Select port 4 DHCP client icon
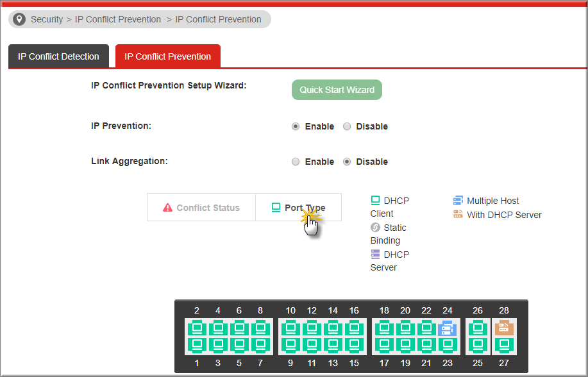 pyautogui.click(x=218, y=329)
